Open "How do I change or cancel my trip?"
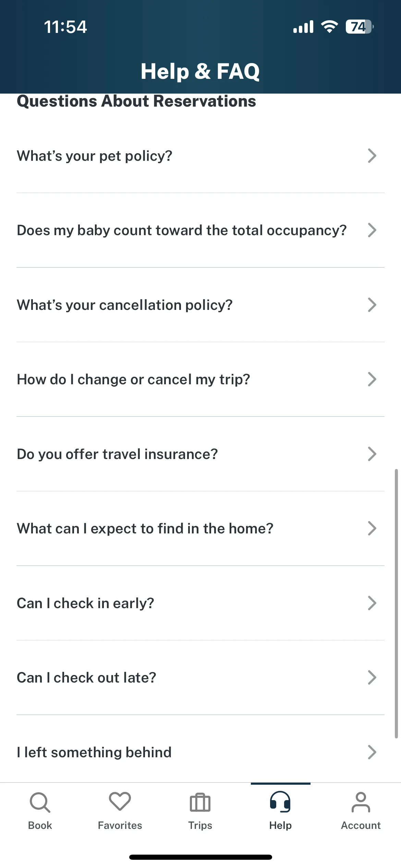The width and height of the screenshot is (401, 868). coord(200,379)
